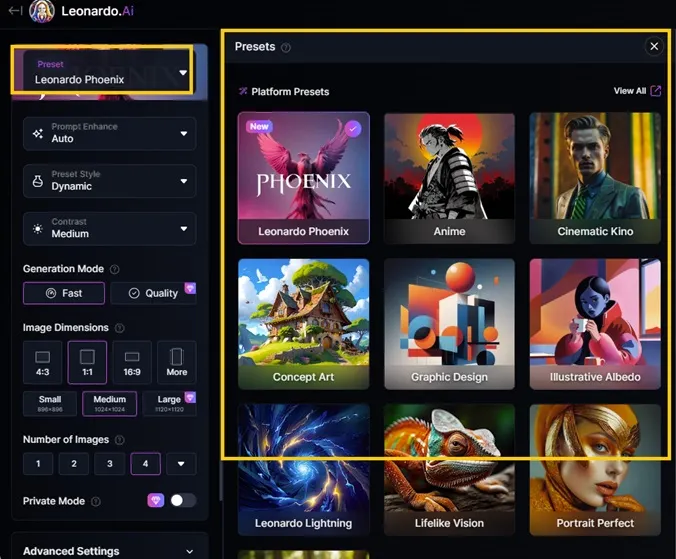Choose the 4:3 aspect ratio
676x559 pixels.
[42, 362]
